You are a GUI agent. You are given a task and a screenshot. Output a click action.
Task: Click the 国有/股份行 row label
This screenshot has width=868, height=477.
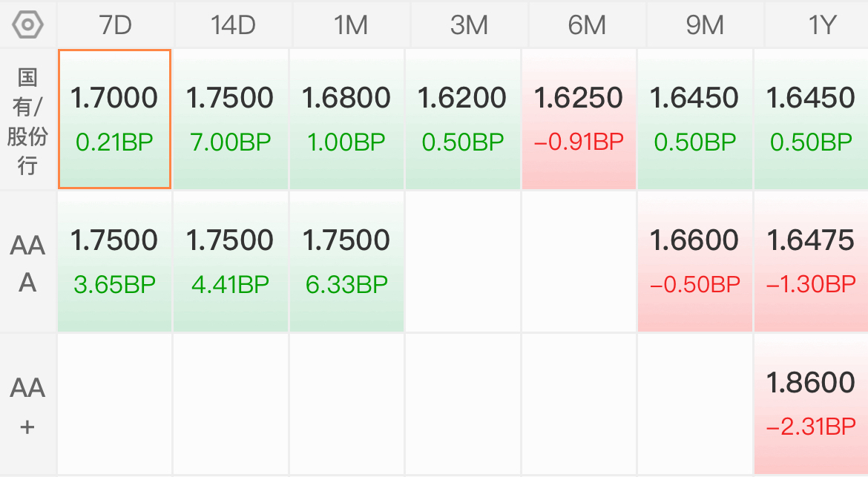pyautogui.click(x=27, y=119)
